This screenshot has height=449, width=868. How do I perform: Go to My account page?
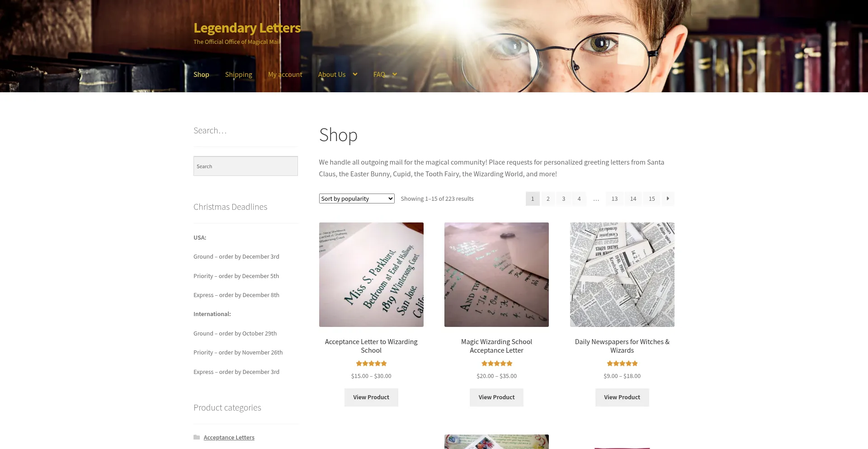pyautogui.click(x=285, y=75)
